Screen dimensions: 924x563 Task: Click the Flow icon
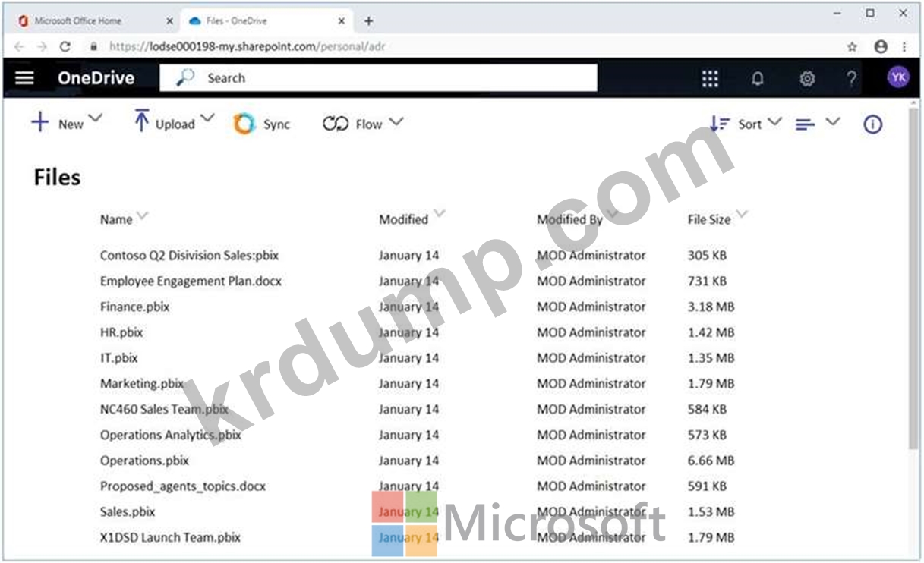335,124
